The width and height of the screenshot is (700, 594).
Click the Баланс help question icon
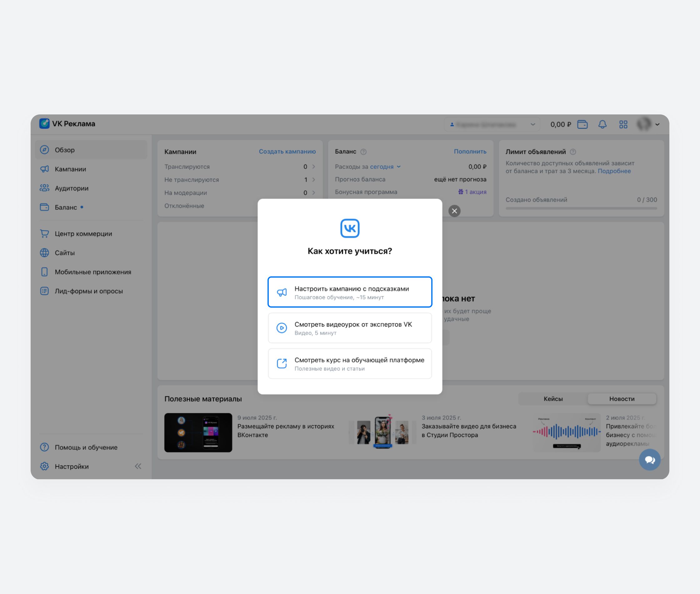point(363,152)
